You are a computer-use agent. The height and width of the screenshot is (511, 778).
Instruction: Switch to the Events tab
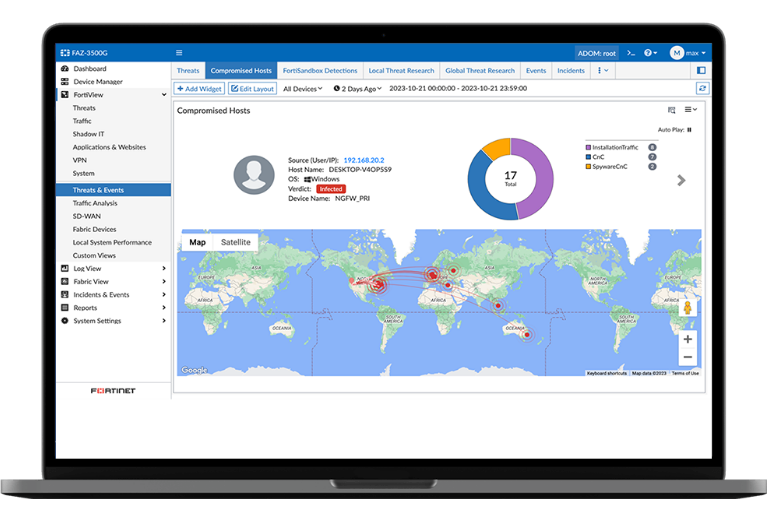[536, 70]
